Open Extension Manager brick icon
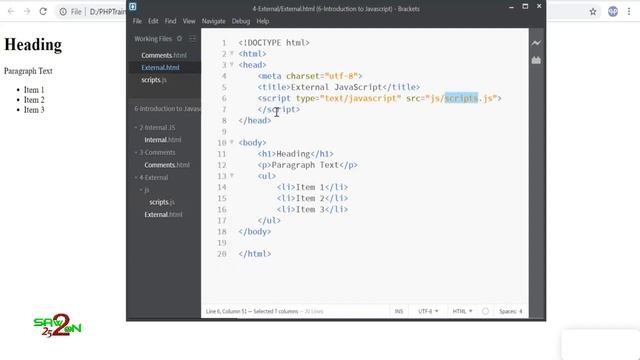Viewport: 640px width, 360px height. 536,60
